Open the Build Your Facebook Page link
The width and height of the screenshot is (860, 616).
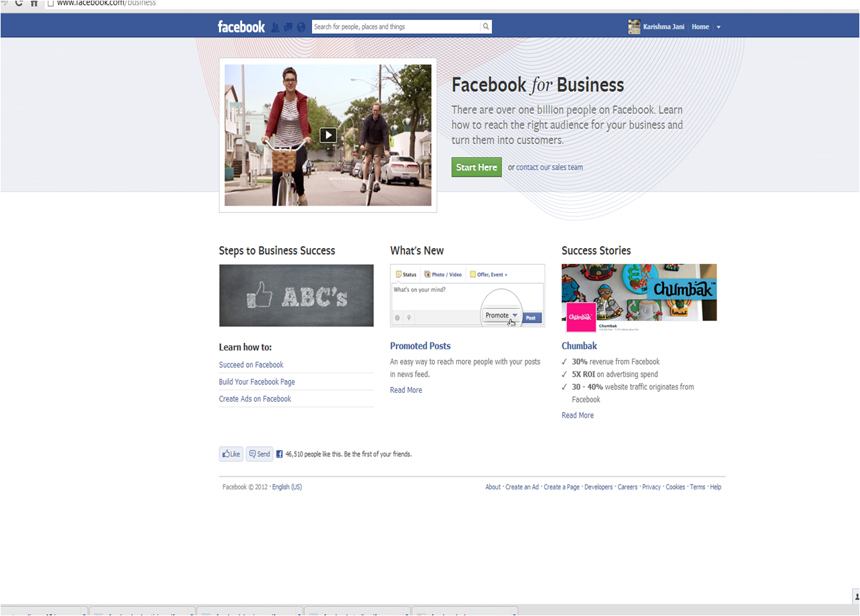click(257, 381)
